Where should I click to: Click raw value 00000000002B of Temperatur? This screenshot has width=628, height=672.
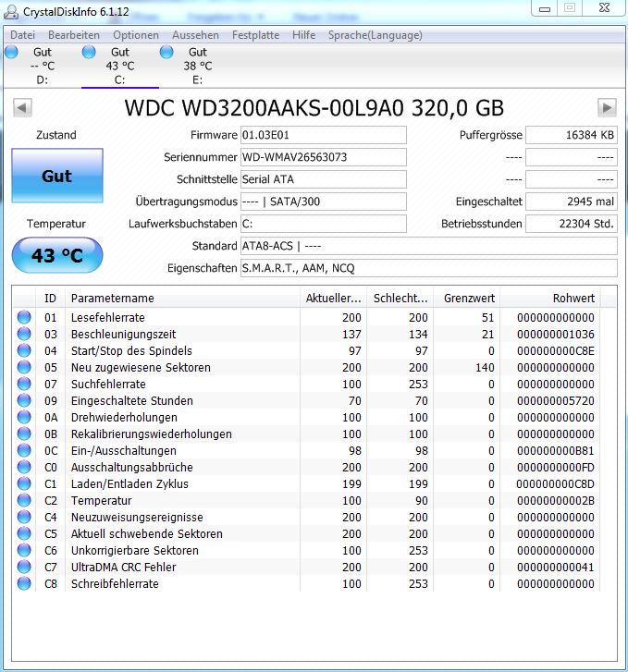coord(556,501)
